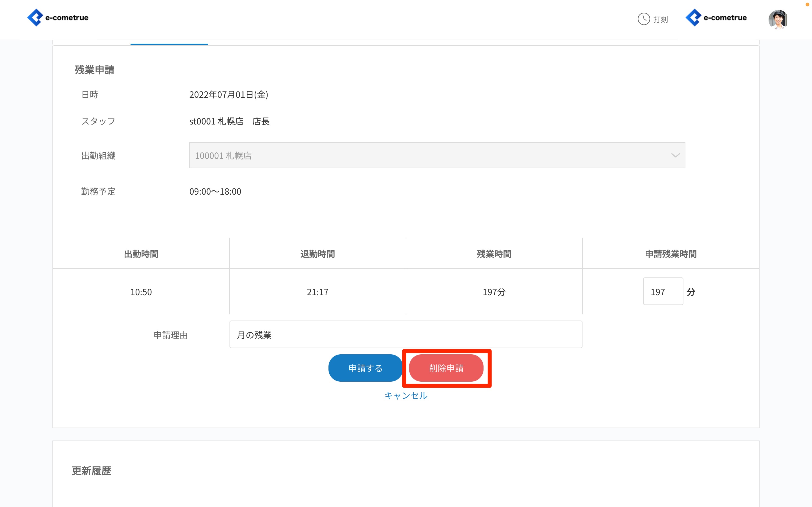This screenshot has width=812, height=507.
Task: Focus the 申請残業時間 minutes field showing 197
Action: [663, 292]
